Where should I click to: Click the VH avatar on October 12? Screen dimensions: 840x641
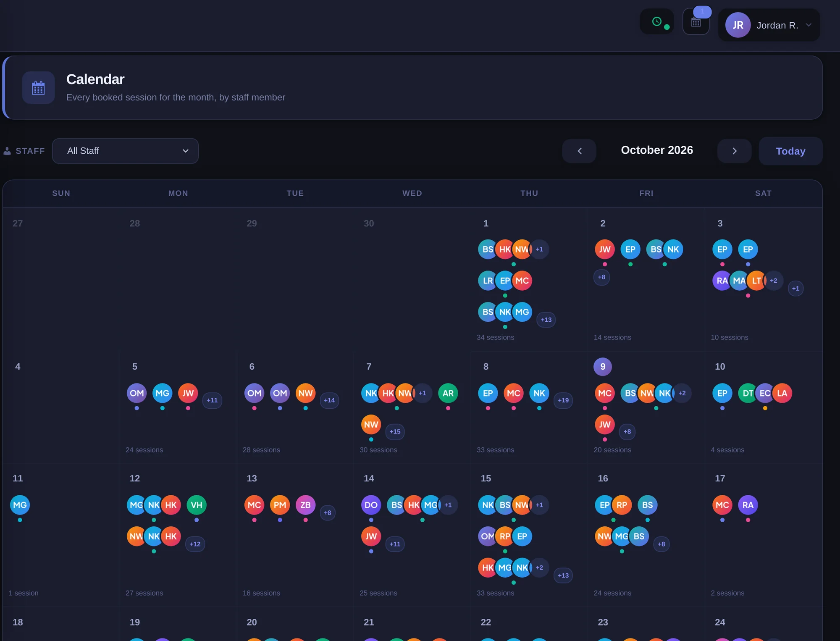click(x=197, y=505)
